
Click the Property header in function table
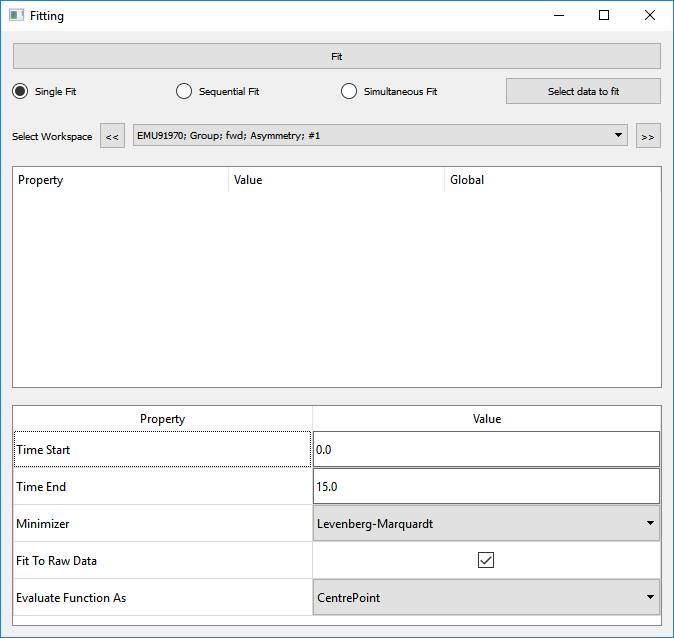40,180
